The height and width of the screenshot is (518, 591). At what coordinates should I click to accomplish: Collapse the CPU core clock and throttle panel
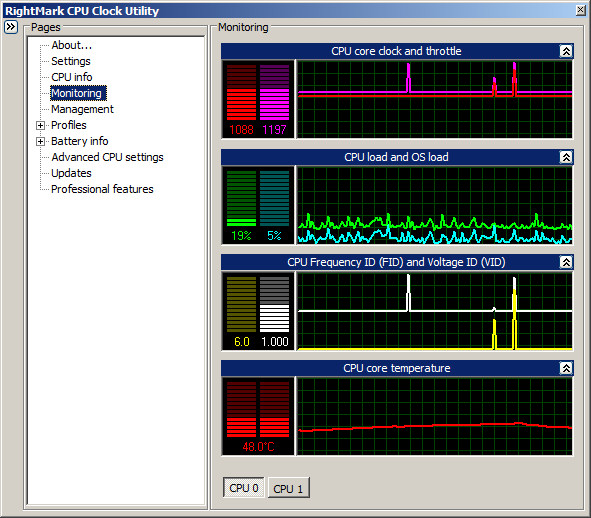566,51
